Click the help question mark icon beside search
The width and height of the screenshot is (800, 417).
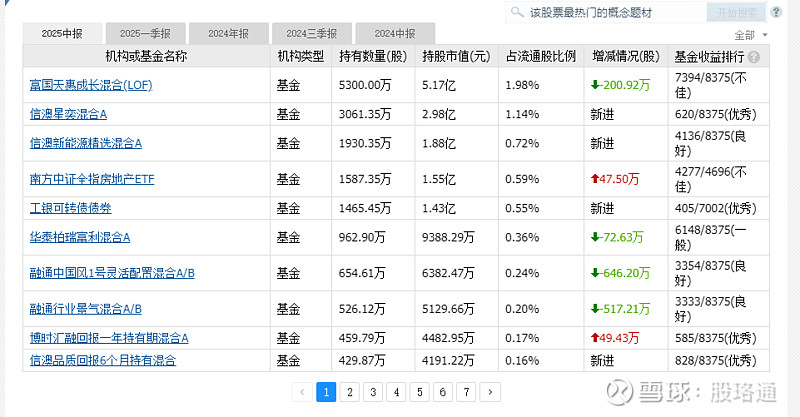click(776, 12)
